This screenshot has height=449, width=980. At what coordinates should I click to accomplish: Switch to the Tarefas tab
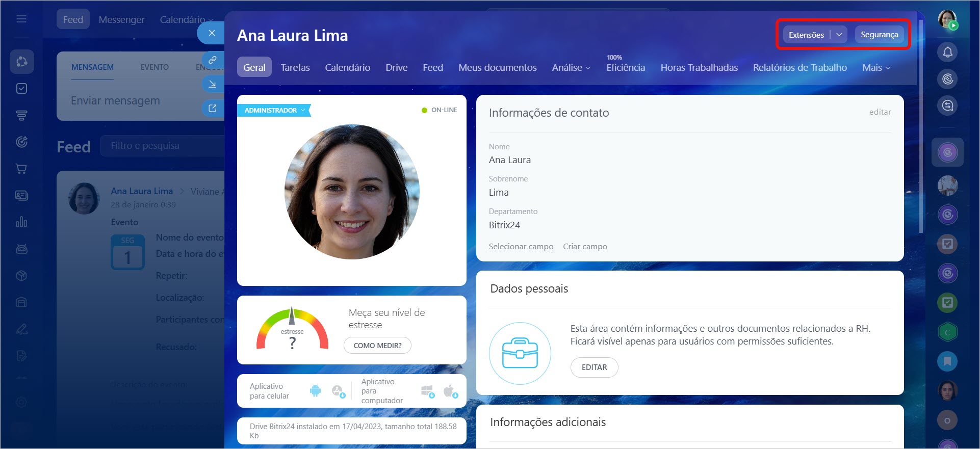click(295, 68)
